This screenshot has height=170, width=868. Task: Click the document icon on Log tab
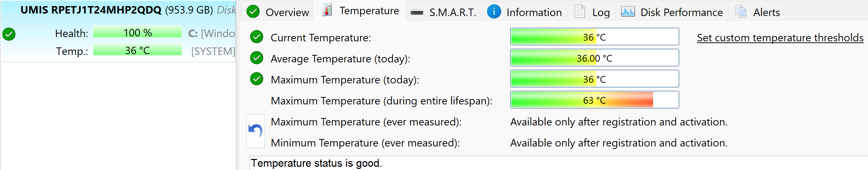click(x=579, y=12)
